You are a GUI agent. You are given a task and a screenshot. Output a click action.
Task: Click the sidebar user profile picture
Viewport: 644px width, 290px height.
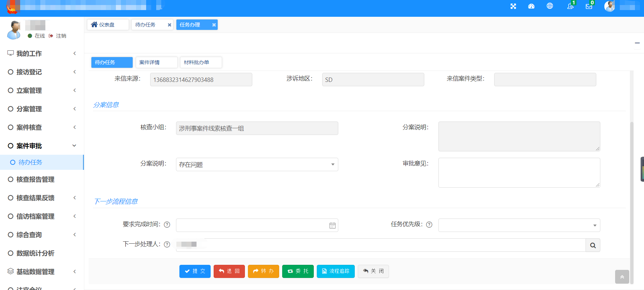[14, 30]
